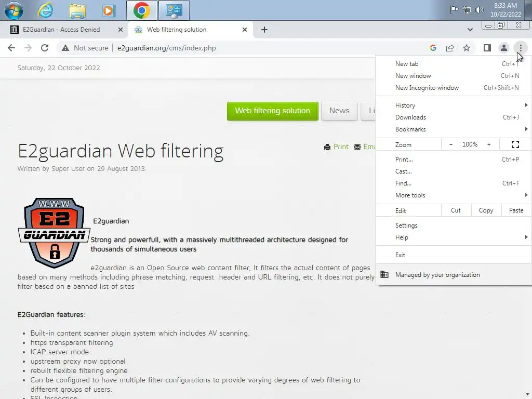Click the E2 Guardian shield logo
This screenshot has width=532, height=399.
54,233
